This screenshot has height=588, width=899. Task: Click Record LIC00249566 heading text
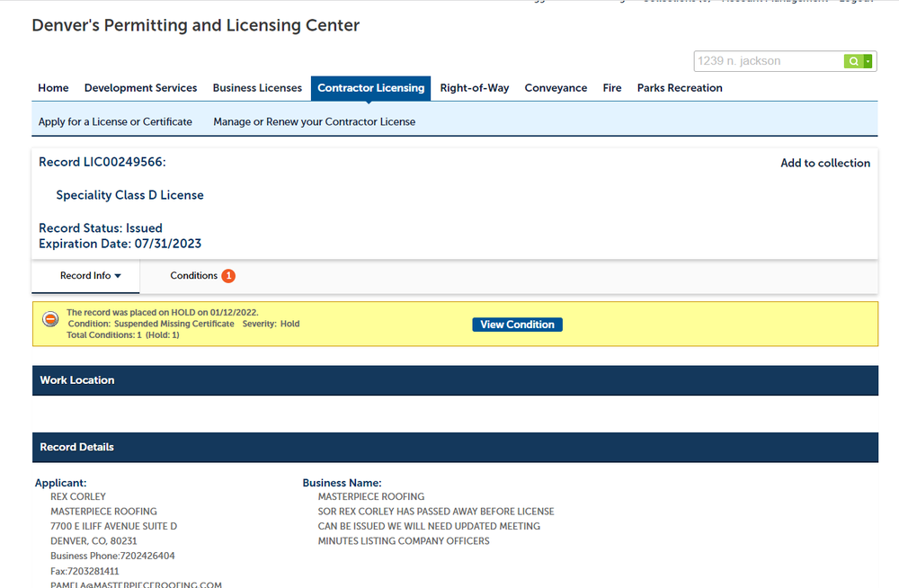[x=102, y=163]
